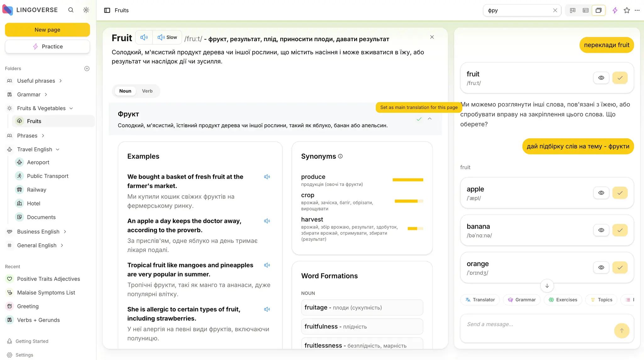Toggle visibility of fruit card
Image resolution: width=644 pixels, height=360 pixels.
[601, 78]
